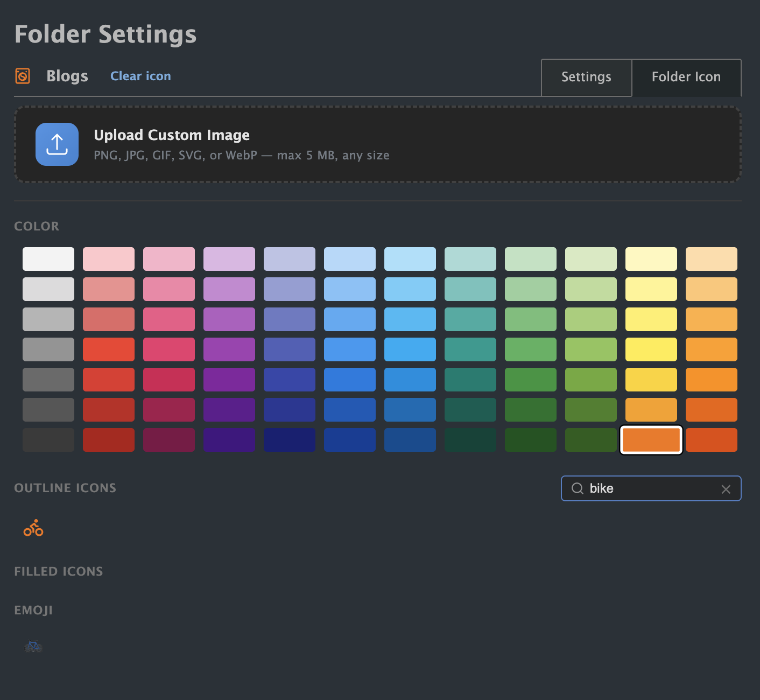Choose the bright red color swatch
This screenshot has height=700, width=760.
tap(109, 349)
